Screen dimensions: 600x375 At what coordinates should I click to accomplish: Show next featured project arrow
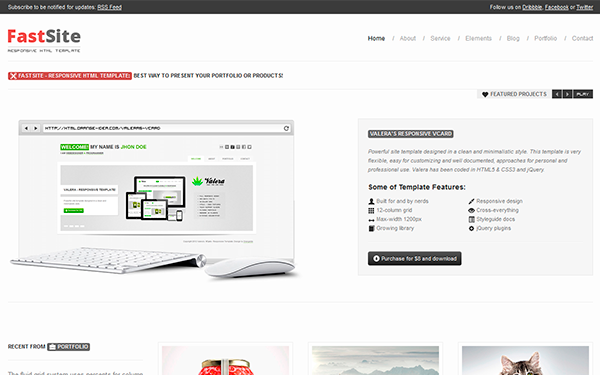pyautogui.click(x=567, y=94)
